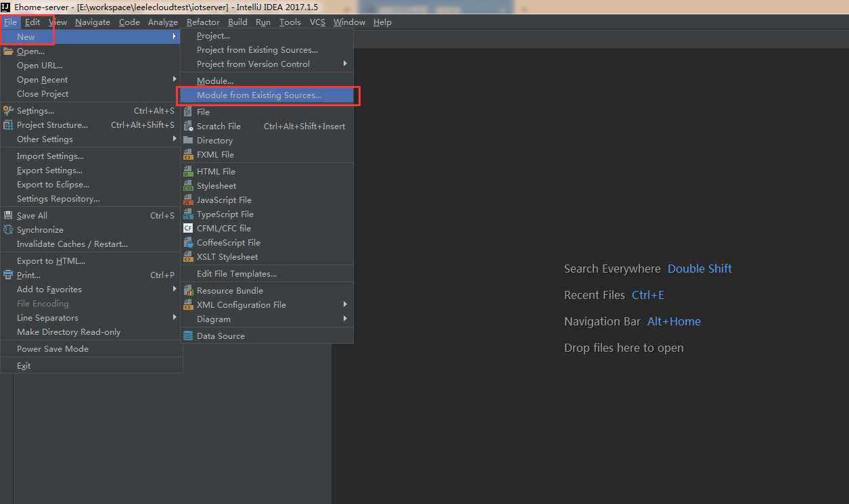Click the Open folder icon
Image resolution: width=849 pixels, height=504 pixels.
[8, 51]
